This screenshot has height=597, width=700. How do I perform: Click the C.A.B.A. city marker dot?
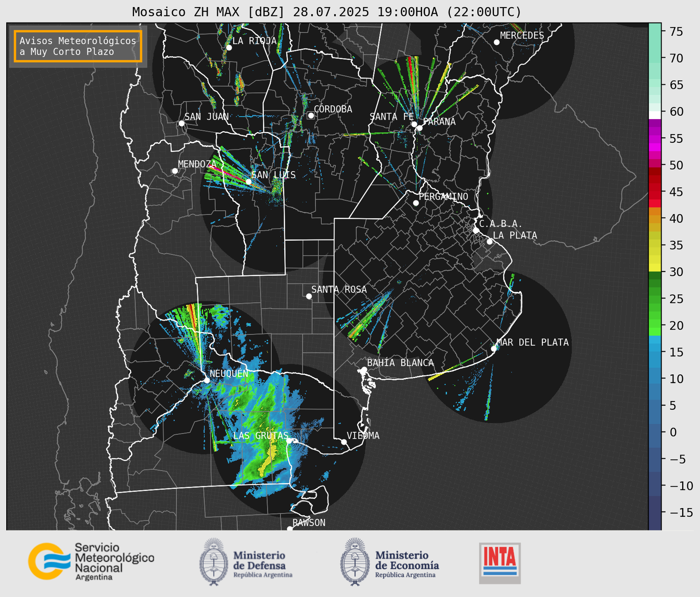[476, 230]
